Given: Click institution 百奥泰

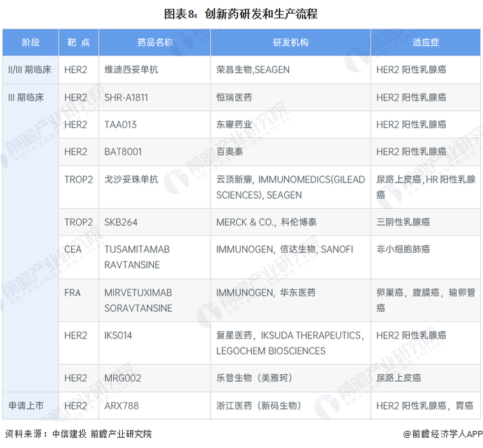Looking at the screenshot, I should tap(230, 152).
